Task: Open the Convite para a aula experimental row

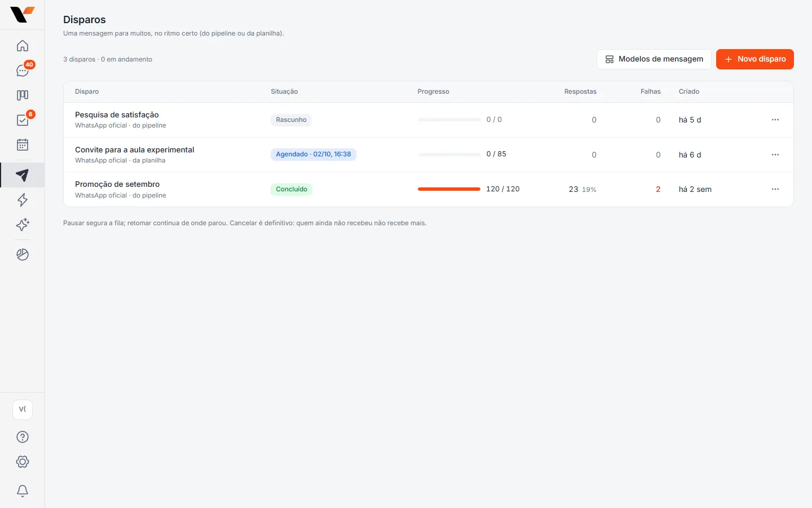Action: tap(429, 155)
